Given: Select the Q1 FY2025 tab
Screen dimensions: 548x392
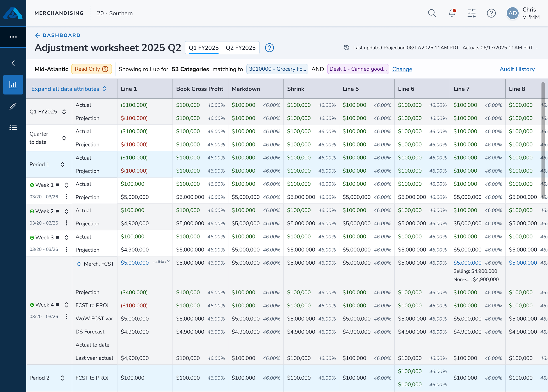Looking at the screenshot, I should pyautogui.click(x=203, y=48).
